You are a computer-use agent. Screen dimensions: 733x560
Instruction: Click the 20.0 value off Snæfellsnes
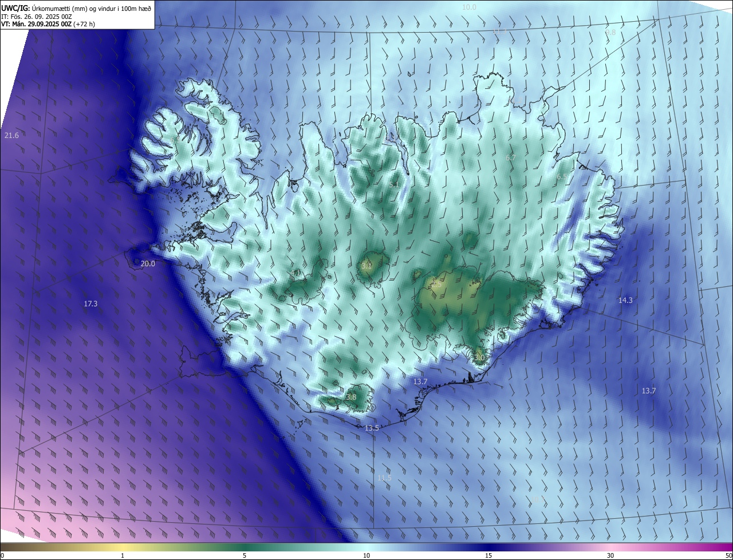click(x=148, y=263)
